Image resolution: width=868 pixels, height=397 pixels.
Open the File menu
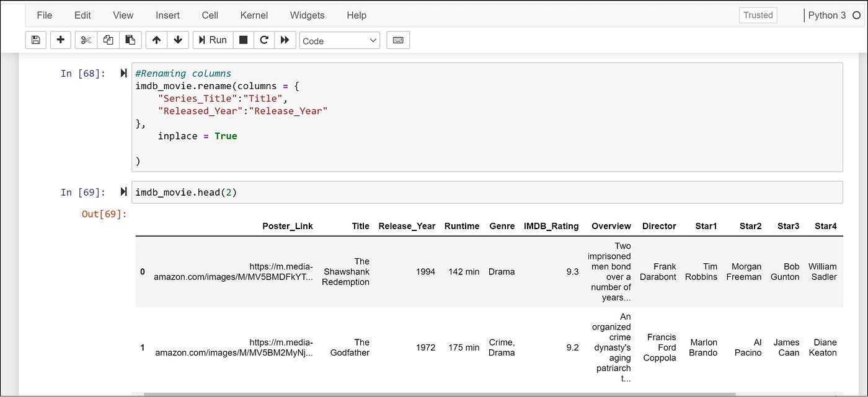(x=44, y=15)
